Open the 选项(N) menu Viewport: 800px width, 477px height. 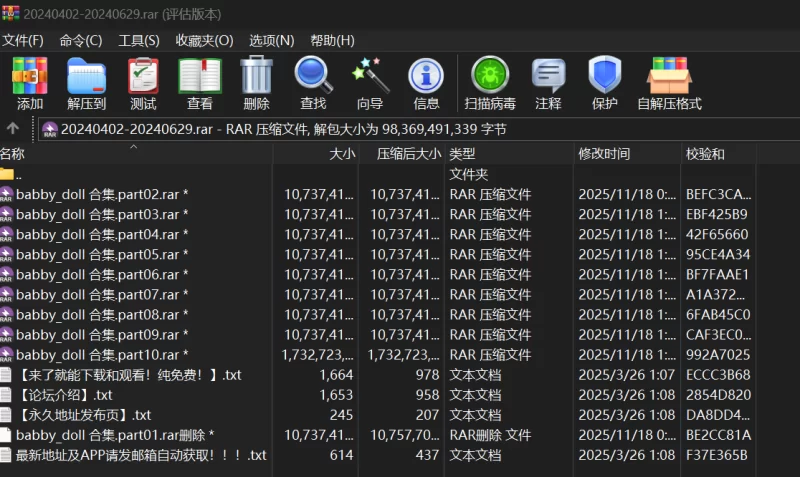pos(271,40)
